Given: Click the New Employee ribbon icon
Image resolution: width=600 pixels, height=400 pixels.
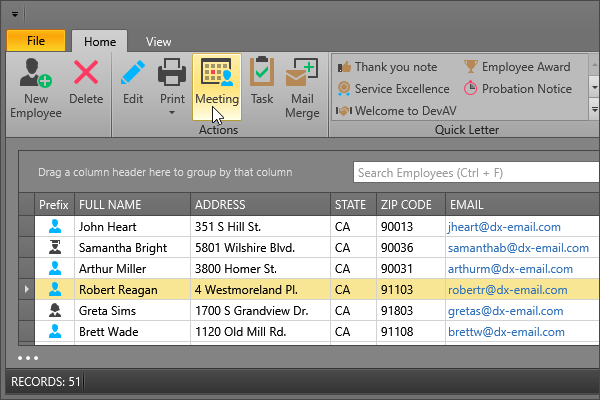Looking at the screenshot, I should coord(36,73).
